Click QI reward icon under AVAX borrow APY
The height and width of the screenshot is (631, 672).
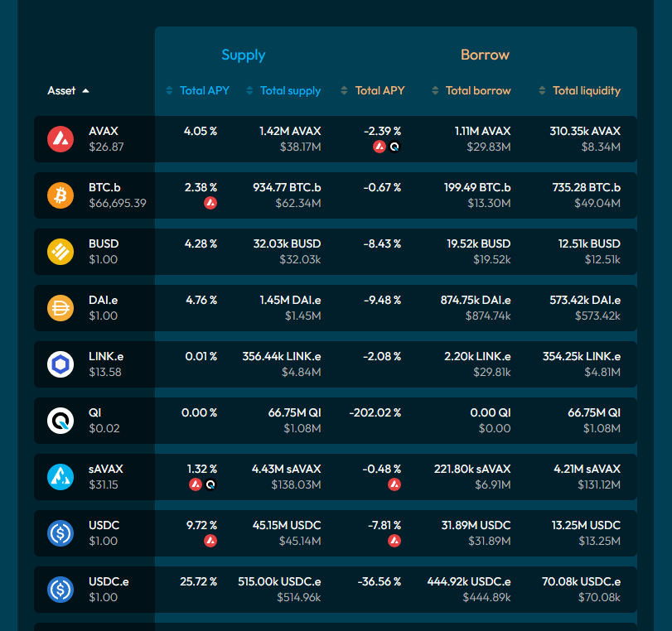pos(394,147)
